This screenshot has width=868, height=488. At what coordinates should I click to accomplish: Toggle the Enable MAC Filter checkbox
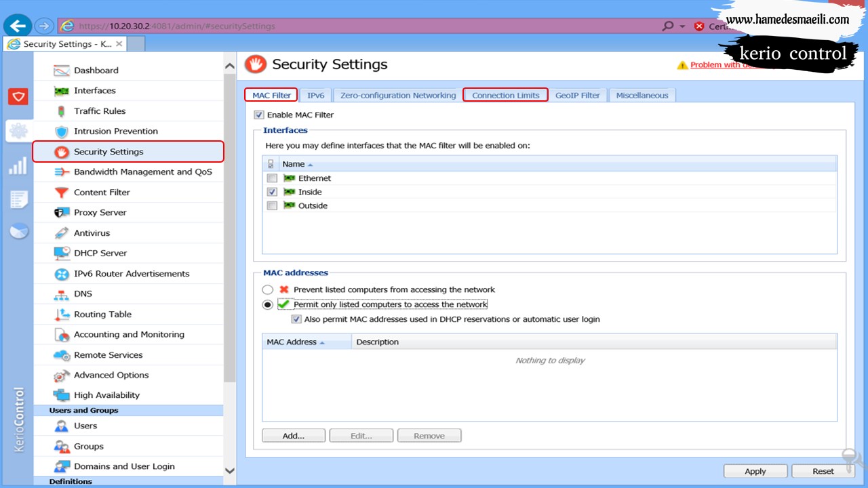[259, 115]
